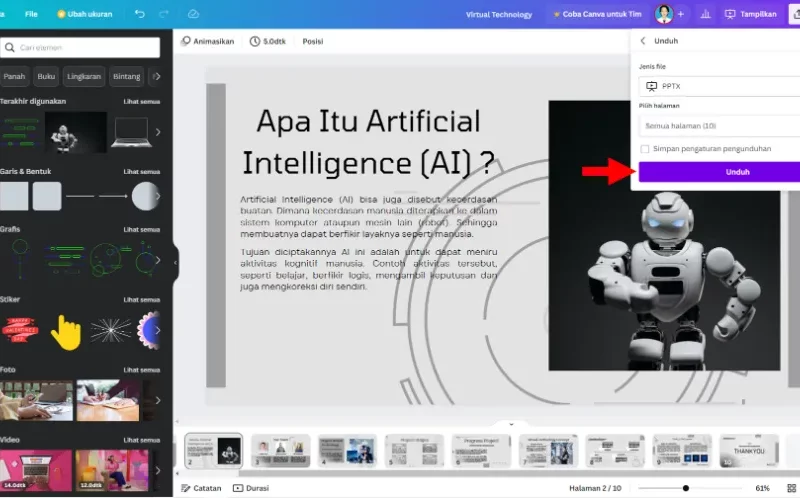
Task: Add the yellow pointing hand sticker
Action: (66, 332)
